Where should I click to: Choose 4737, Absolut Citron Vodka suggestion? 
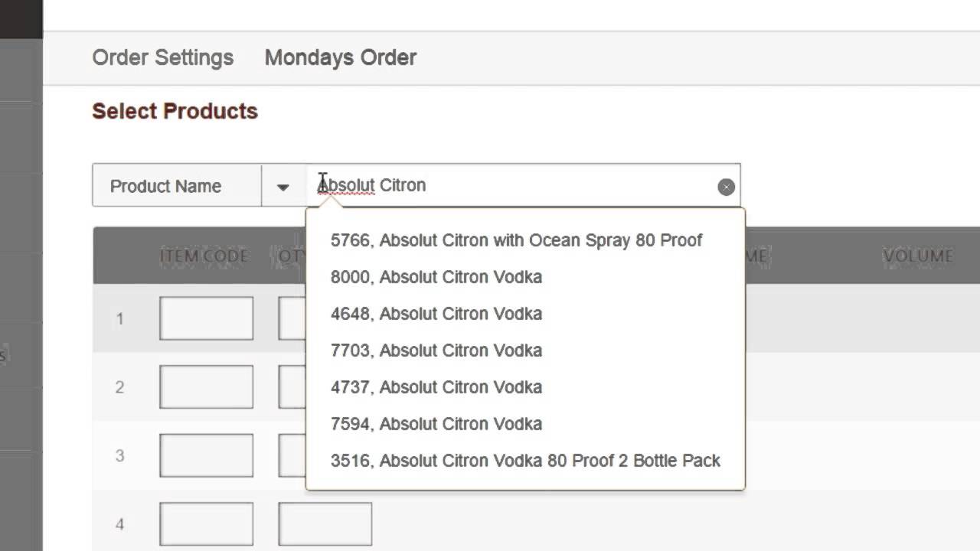pos(436,387)
